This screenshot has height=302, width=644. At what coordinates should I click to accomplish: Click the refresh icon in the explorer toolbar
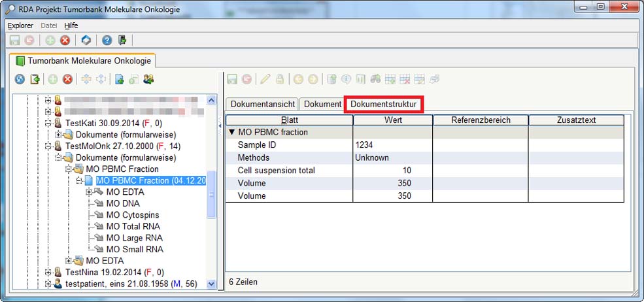click(20, 79)
